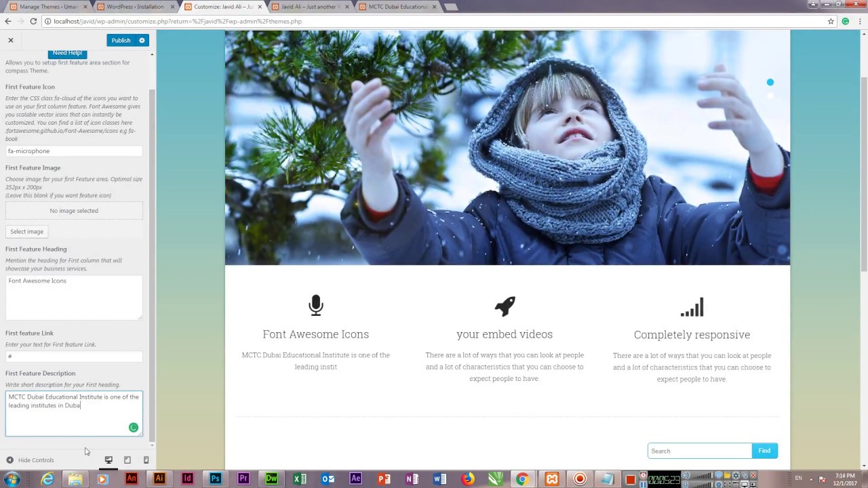Click the Hide Controls collapse arrow icon
868x488 pixels.
tap(10, 460)
